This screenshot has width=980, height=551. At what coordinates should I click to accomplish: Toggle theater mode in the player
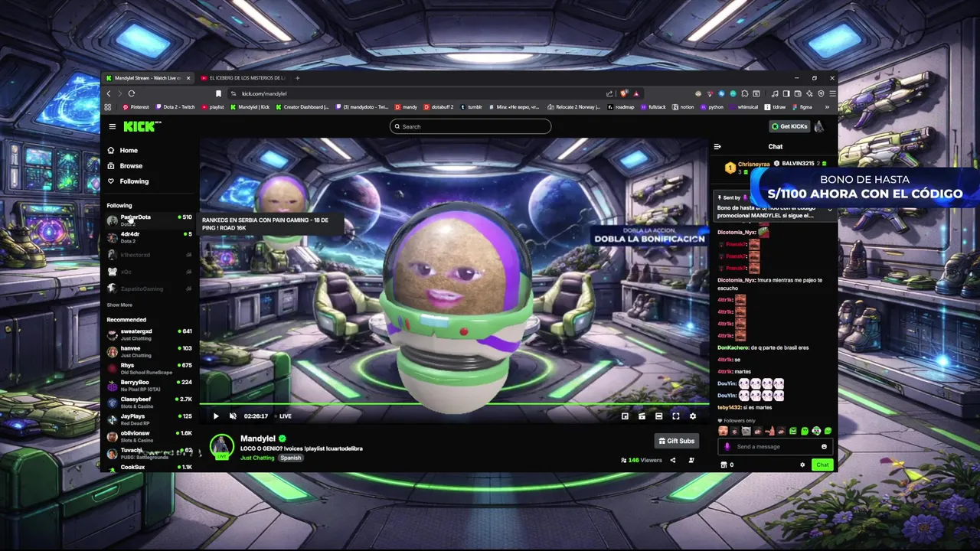pos(658,416)
